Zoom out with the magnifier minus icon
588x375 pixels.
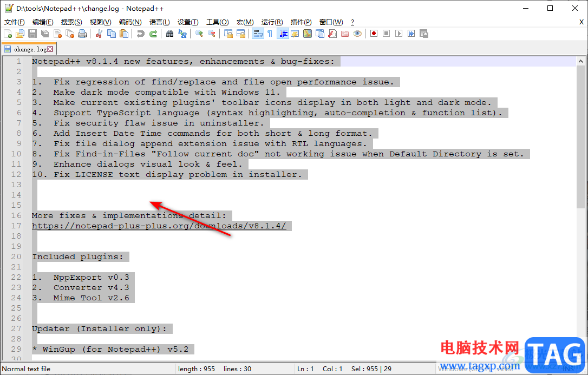point(212,34)
